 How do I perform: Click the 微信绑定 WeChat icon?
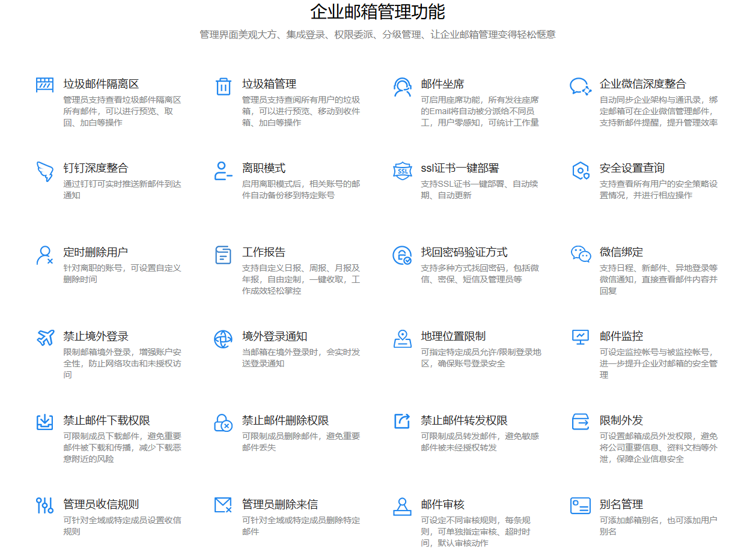(580, 255)
